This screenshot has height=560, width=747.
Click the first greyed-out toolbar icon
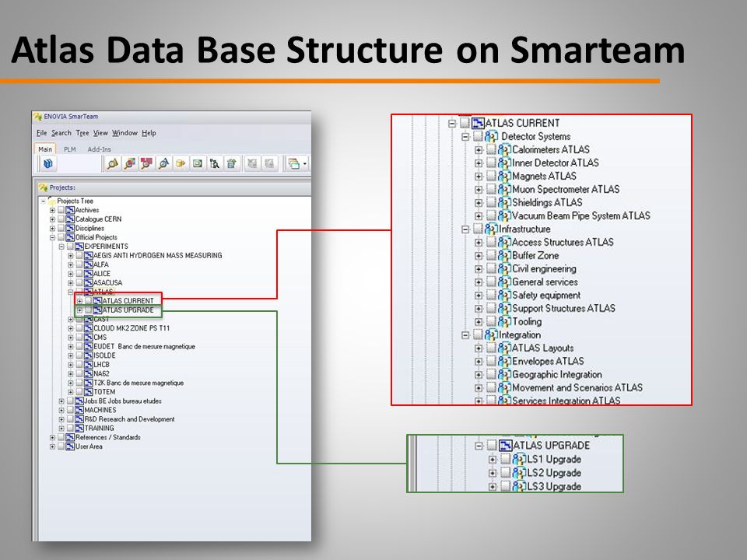click(252, 164)
